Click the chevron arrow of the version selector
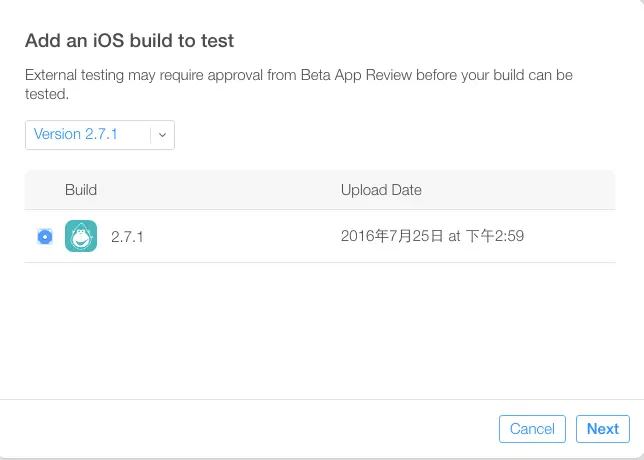The height and width of the screenshot is (460, 644). tap(163, 135)
